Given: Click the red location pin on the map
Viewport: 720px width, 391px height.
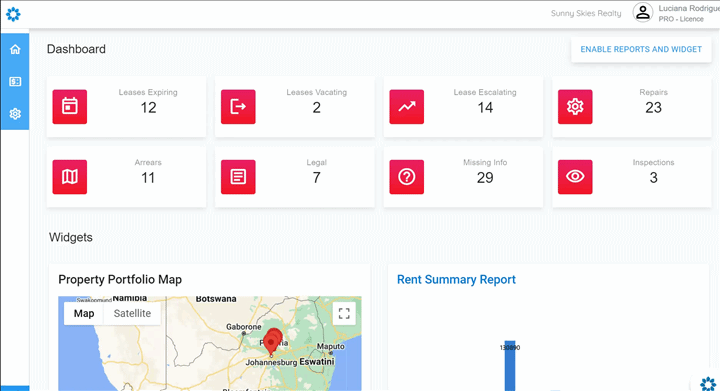Looking at the screenshot, I should tap(273, 341).
